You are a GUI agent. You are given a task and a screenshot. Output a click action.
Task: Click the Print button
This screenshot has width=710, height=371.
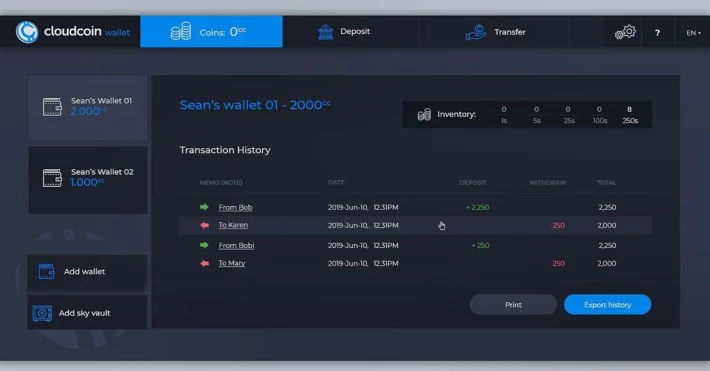click(x=513, y=305)
